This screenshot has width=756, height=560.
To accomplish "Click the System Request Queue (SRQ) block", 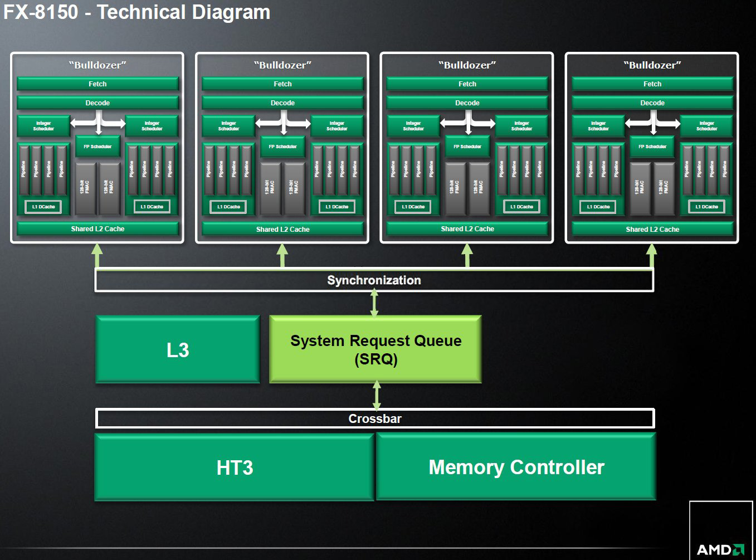I will [375, 349].
